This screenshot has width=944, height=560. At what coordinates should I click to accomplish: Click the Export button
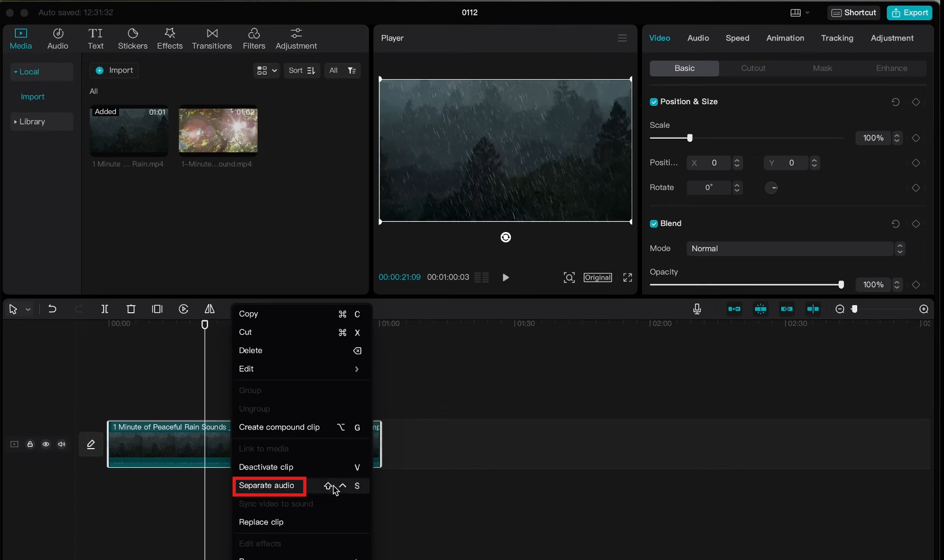pyautogui.click(x=909, y=12)
